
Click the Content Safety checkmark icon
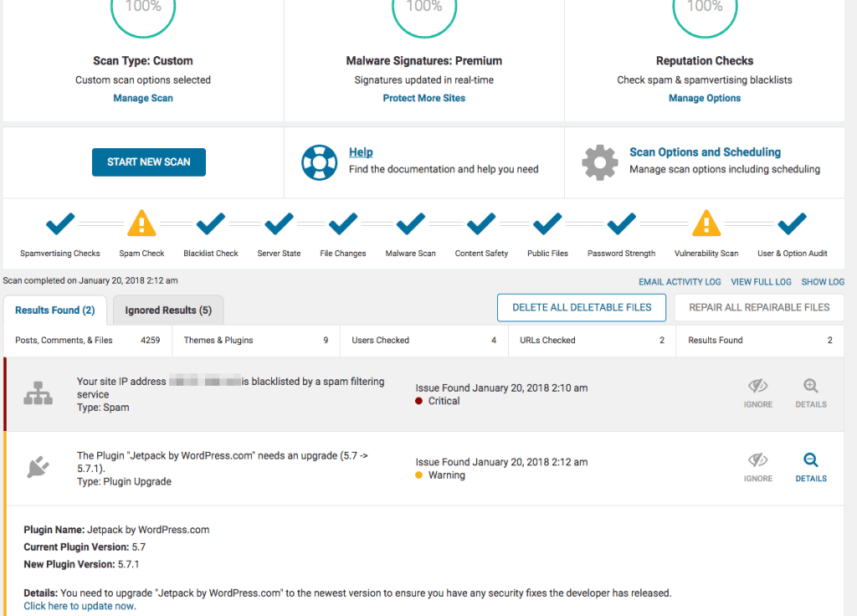coord(481,223)
